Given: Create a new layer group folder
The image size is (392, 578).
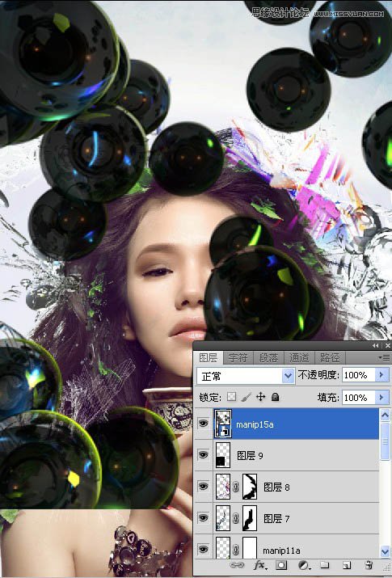Looking at the screenshot, I should 324,565.
